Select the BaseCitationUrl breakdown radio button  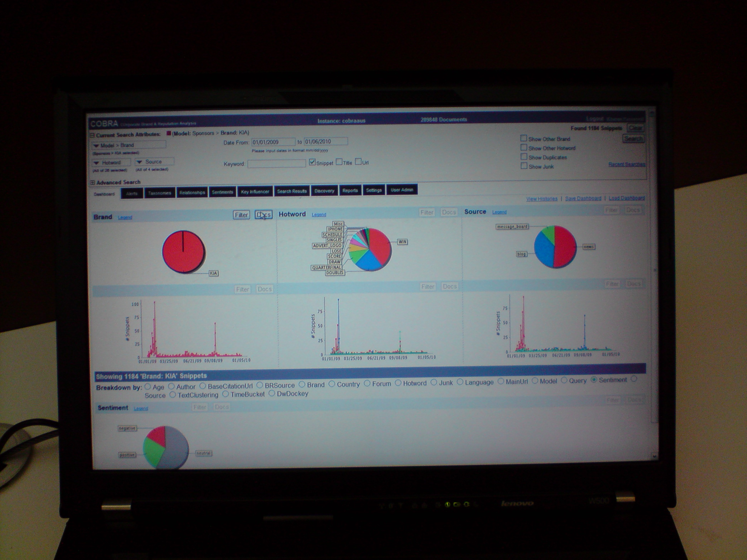(x=203, y=385)
